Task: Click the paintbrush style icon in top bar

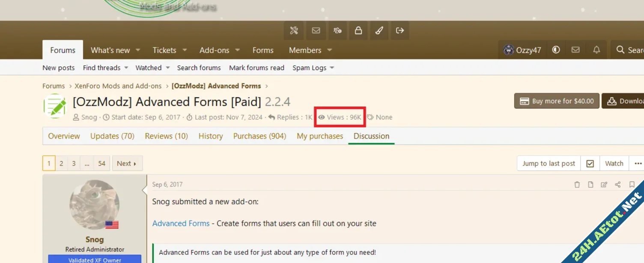Action: (379, 30)
